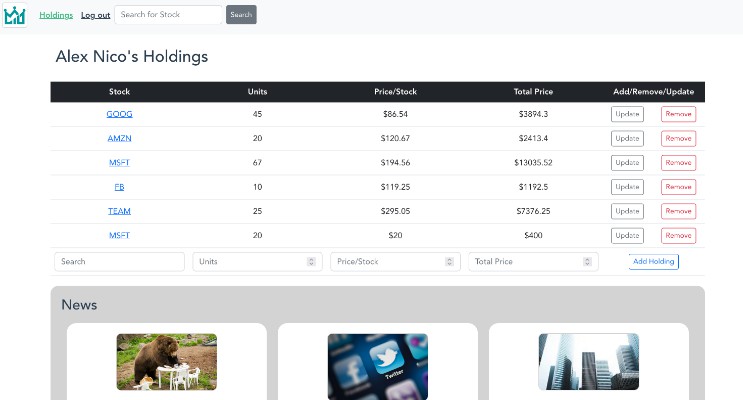Click the Total Price field stepper
The height and width of the screenshot is (400, 743).
click(587, 262)
